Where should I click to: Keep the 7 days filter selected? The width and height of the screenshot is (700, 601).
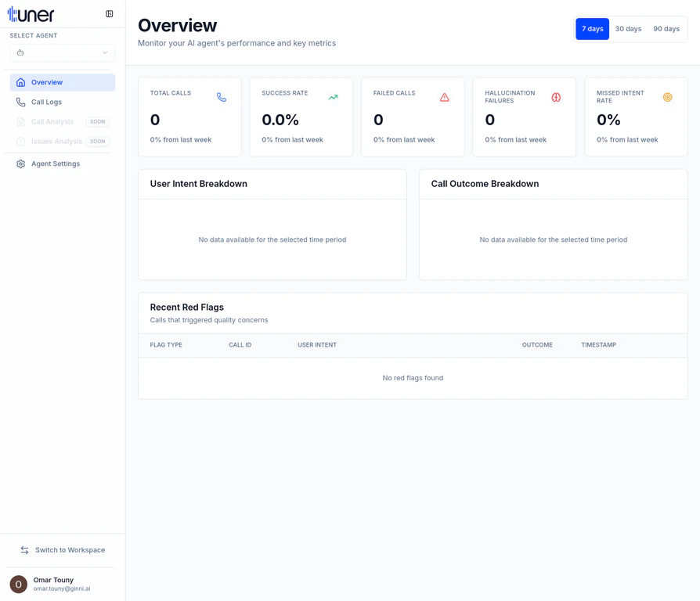click(x=592, y=29)
